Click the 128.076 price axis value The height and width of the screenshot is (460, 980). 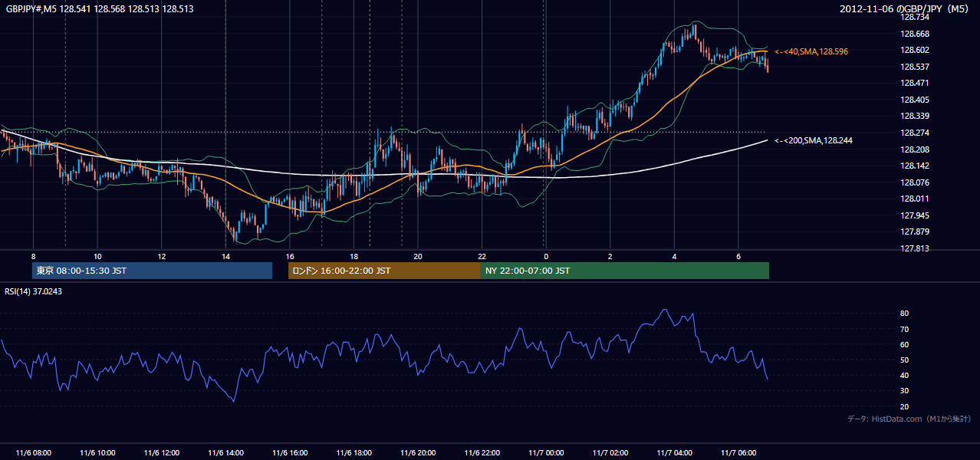coord(914,182)
